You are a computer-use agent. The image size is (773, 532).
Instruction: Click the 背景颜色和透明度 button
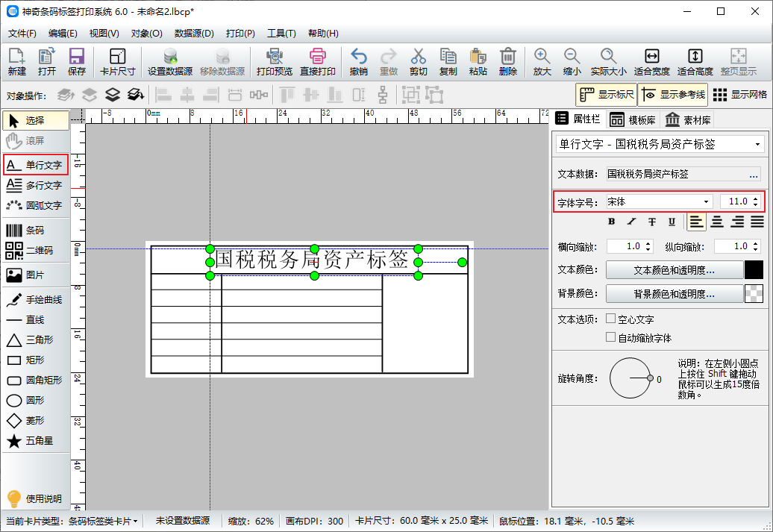tap(674, 294)
